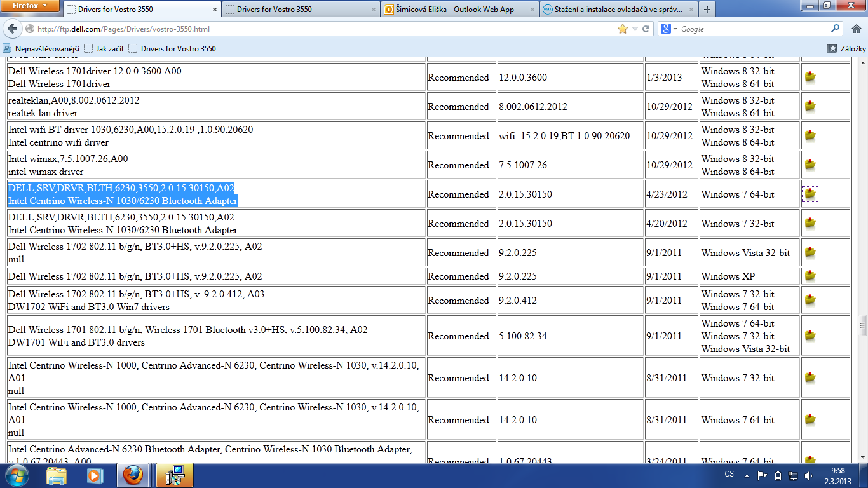868x488 pixels.
Task: Show the address bar history dropdown
Action: click(635, 29)
